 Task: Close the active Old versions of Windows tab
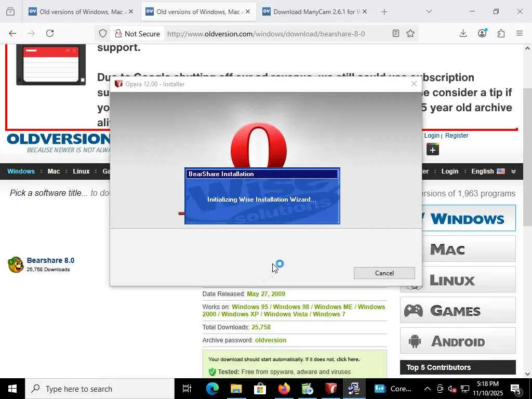(248, 11)
